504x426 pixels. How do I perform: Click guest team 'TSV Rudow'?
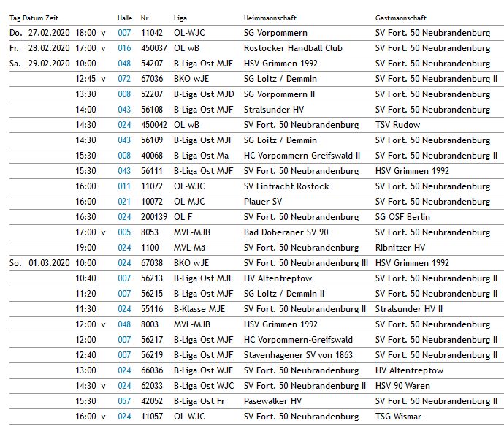click(x=397, y=125)
